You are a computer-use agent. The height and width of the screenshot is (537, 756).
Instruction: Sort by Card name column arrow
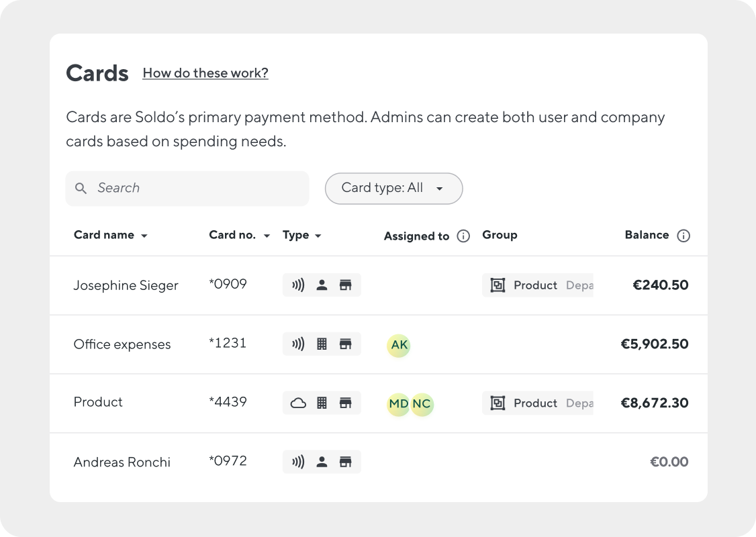(144, 236)
